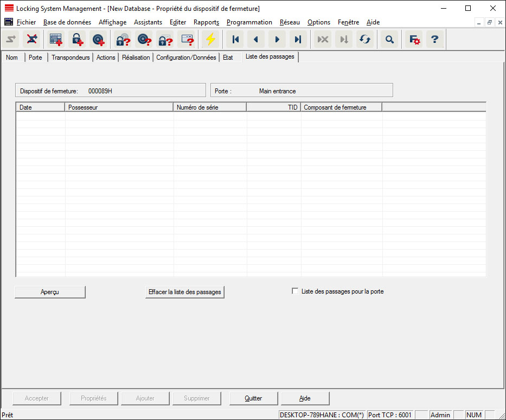Open the Rapports menu
Screen dimensions: 506x420
(206, 22)
